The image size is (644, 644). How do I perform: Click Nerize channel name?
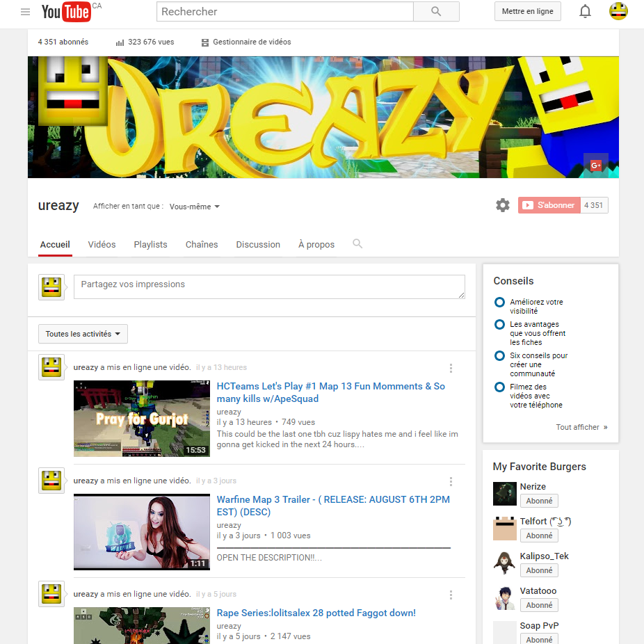[x=533, y=486]
